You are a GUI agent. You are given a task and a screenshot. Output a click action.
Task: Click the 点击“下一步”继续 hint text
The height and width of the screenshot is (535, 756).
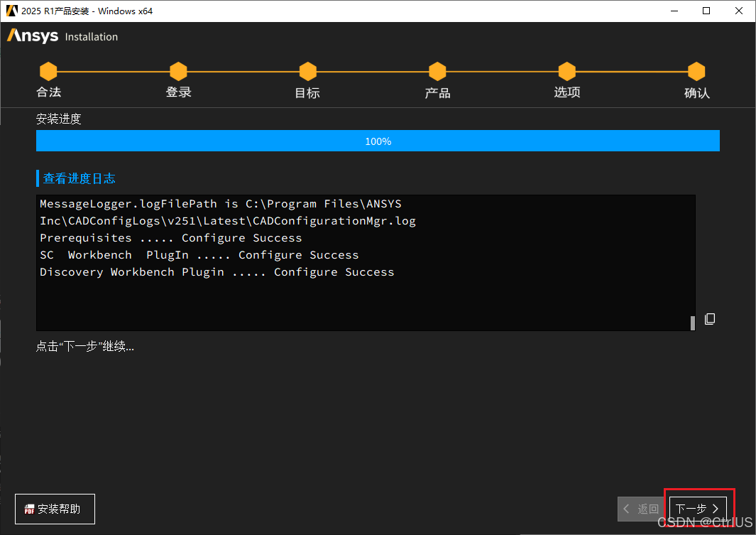85,347
